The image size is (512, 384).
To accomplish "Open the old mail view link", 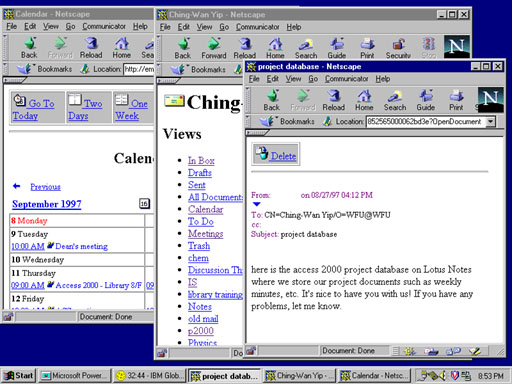I will (203, 319).
